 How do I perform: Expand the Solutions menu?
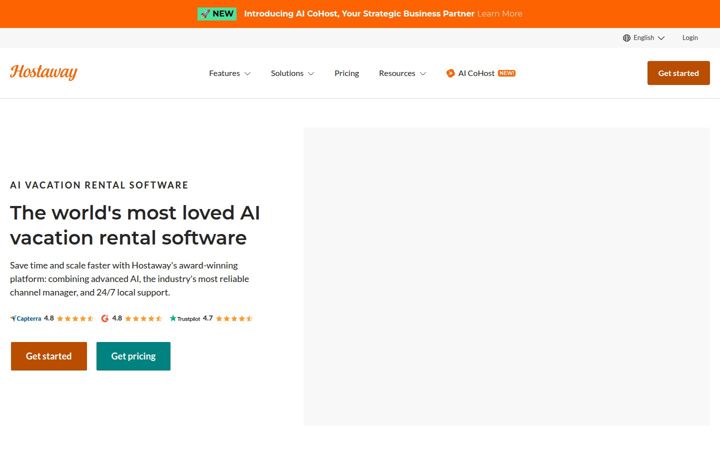292,73
